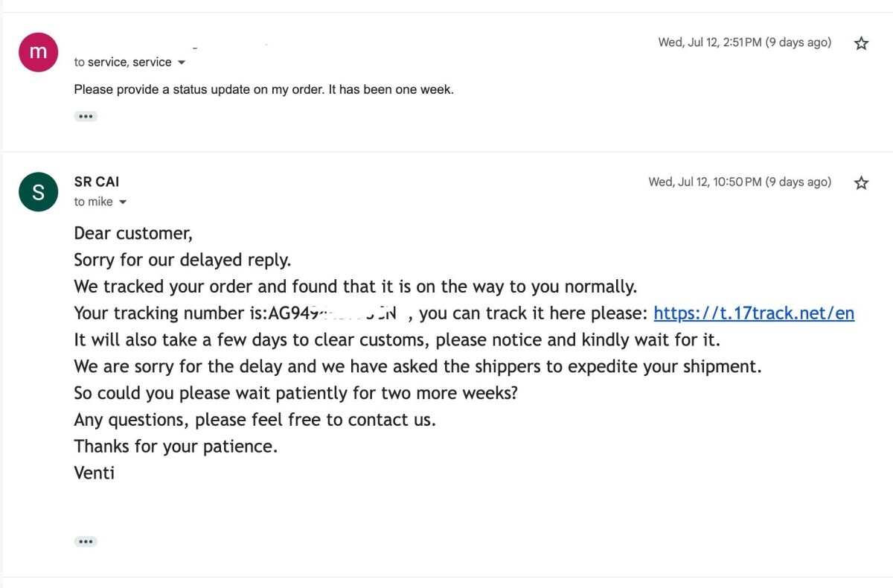Screen dimensions: 893x588
Task: Show trimmed content under the status update request
Action: [x=86, y=116]
